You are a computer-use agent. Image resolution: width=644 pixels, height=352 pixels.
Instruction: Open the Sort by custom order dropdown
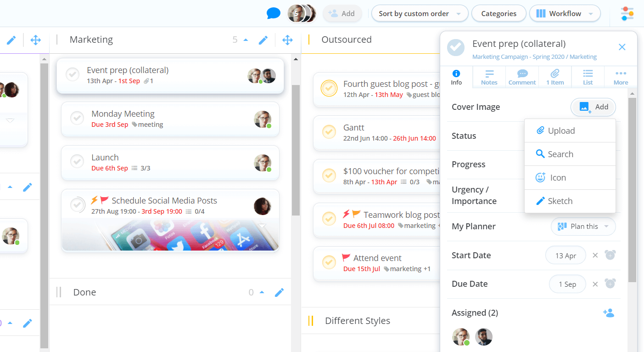(x=420, y=13)
